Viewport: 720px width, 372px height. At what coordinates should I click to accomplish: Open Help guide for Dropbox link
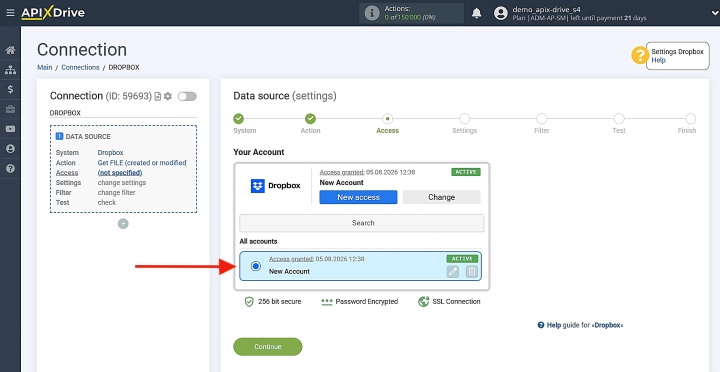pyautogui.click(x=580, y=325)
